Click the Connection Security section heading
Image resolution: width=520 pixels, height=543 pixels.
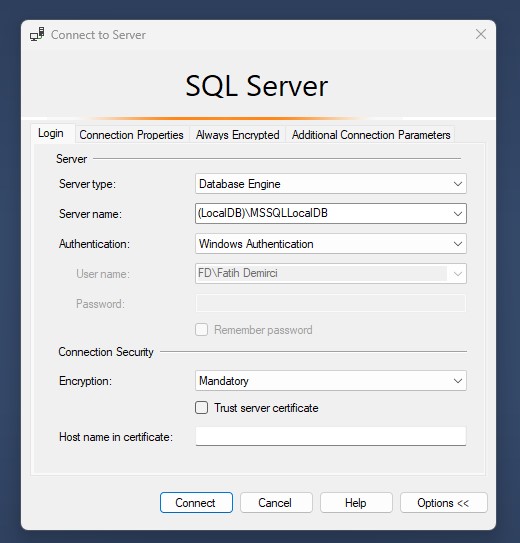point(106,352)
